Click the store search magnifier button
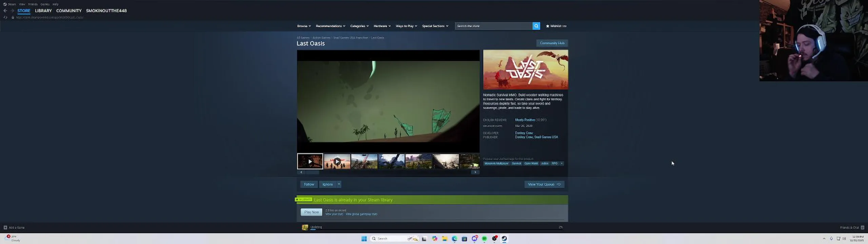This screenshot has width=868, height=244. coord(536,26)
